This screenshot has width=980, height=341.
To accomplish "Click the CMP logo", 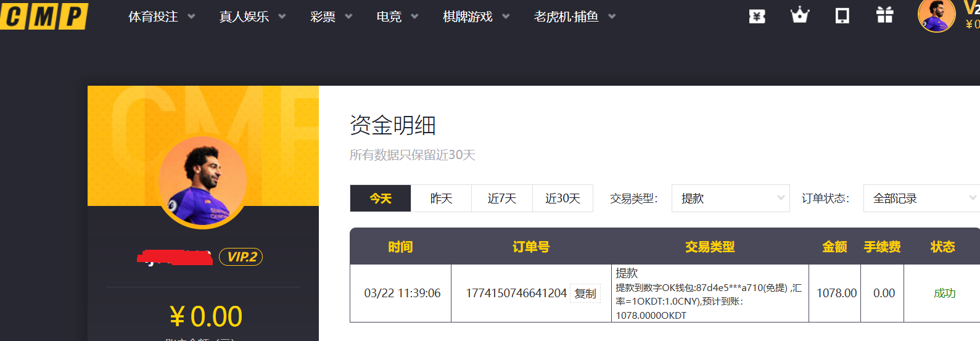I will (x=44, y=16).
